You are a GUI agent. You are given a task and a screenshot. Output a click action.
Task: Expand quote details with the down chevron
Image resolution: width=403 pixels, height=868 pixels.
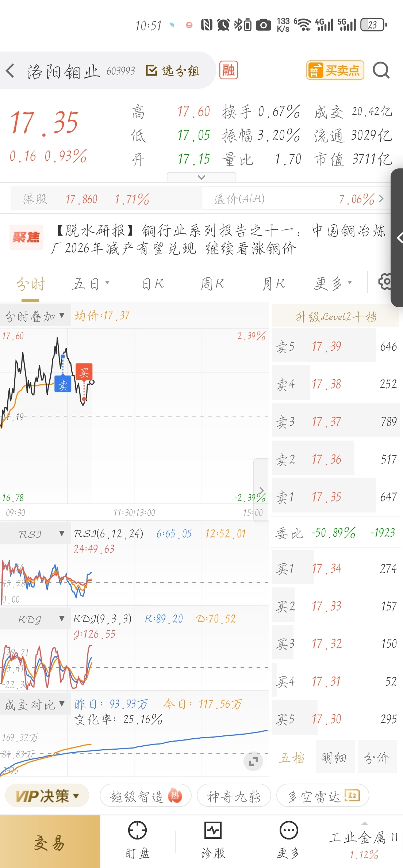201,178
